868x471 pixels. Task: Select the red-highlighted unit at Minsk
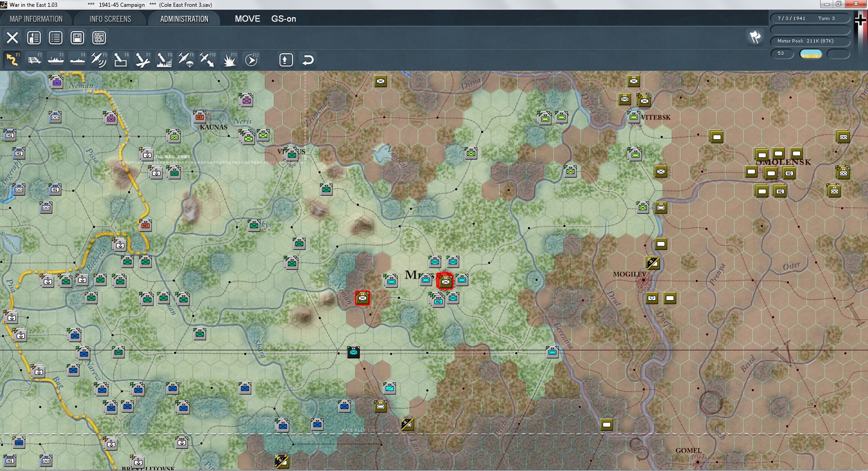pyautogui.click(x=445, y=282)
